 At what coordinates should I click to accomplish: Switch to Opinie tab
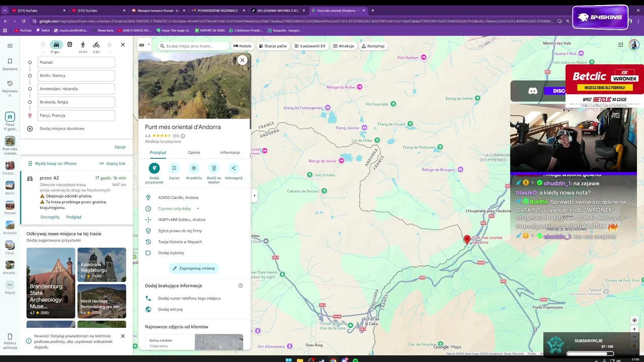194,152
